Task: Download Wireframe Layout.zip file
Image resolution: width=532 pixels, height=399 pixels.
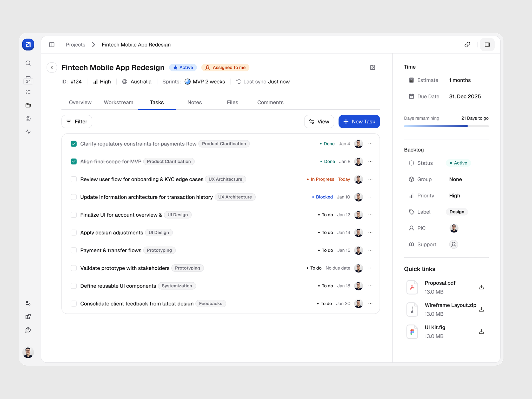Action: point(481,309)
